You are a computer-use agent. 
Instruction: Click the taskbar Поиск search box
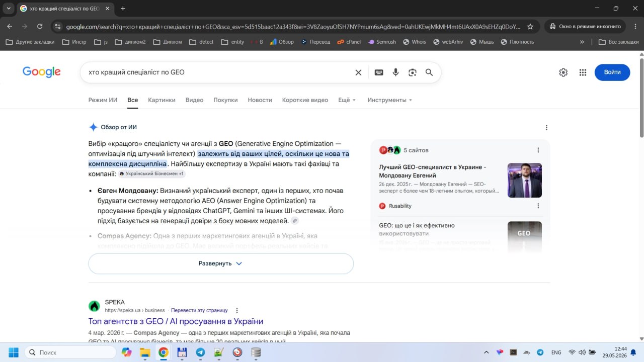(x=69, y=352)
